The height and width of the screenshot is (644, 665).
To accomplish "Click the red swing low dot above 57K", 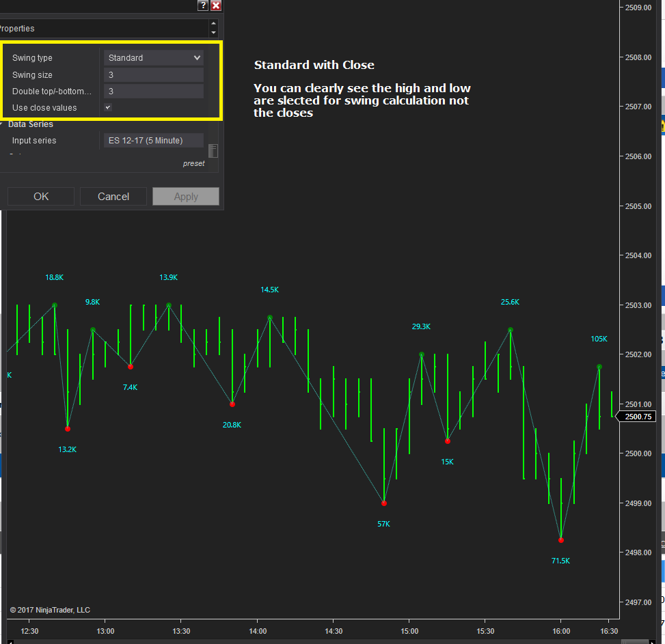I will pos(384,503).
